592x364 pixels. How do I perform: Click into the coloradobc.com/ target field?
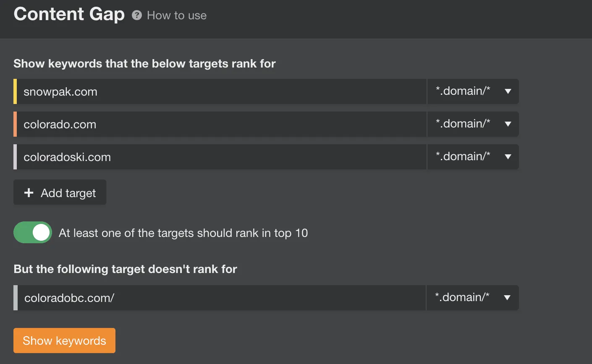221,298
